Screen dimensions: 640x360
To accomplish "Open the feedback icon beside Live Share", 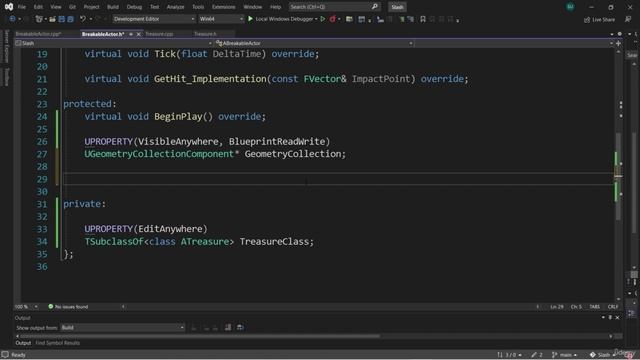I will [x=628, y=19].
